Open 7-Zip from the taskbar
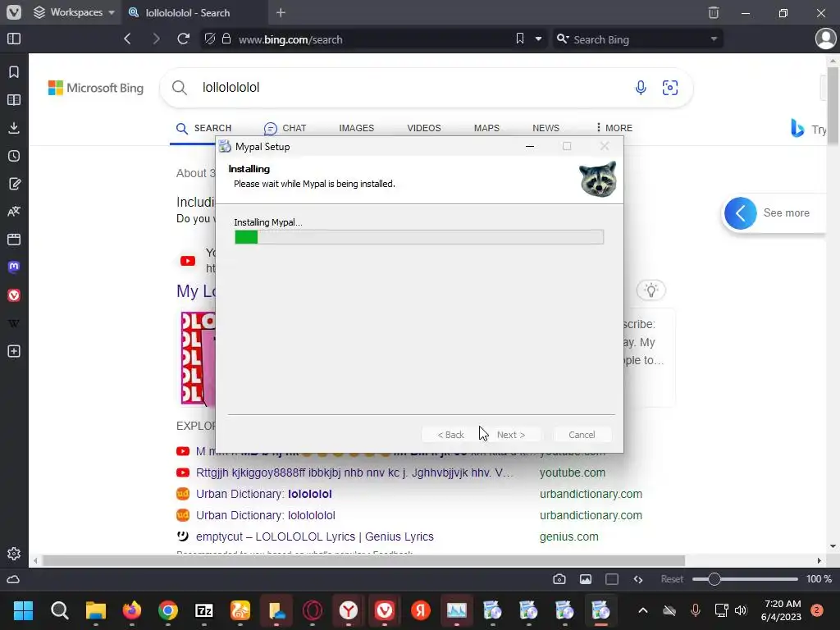 [x=204, y=610]
